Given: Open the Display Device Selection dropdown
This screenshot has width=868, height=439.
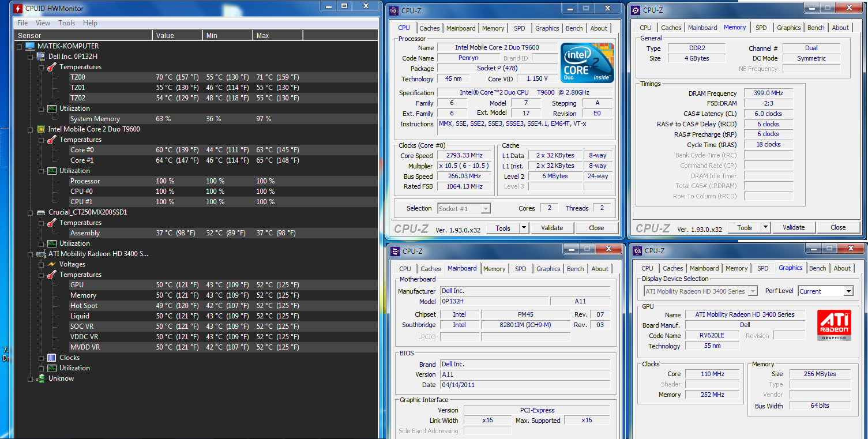Looking at the screenshot, I should [x=753, y=291].
